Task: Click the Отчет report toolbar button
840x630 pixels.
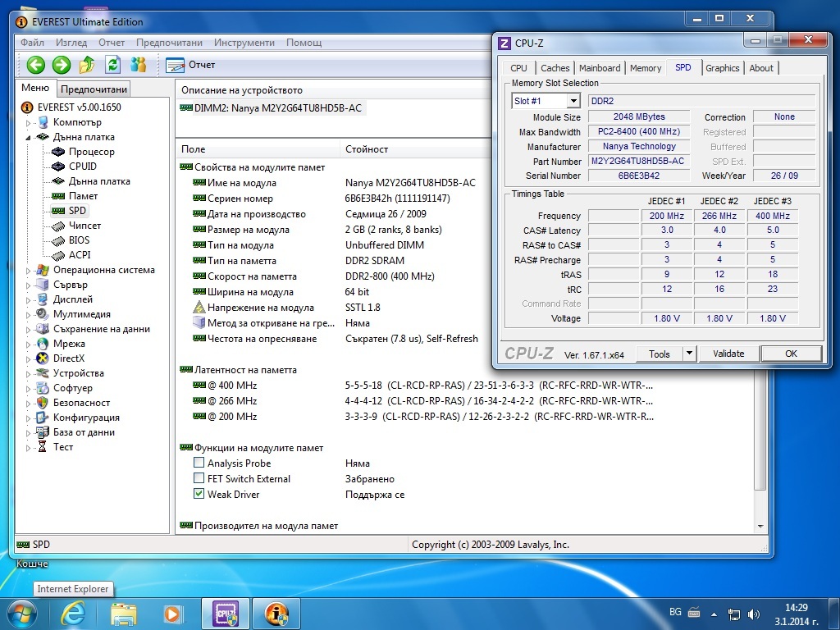Action: coord(190,66)
